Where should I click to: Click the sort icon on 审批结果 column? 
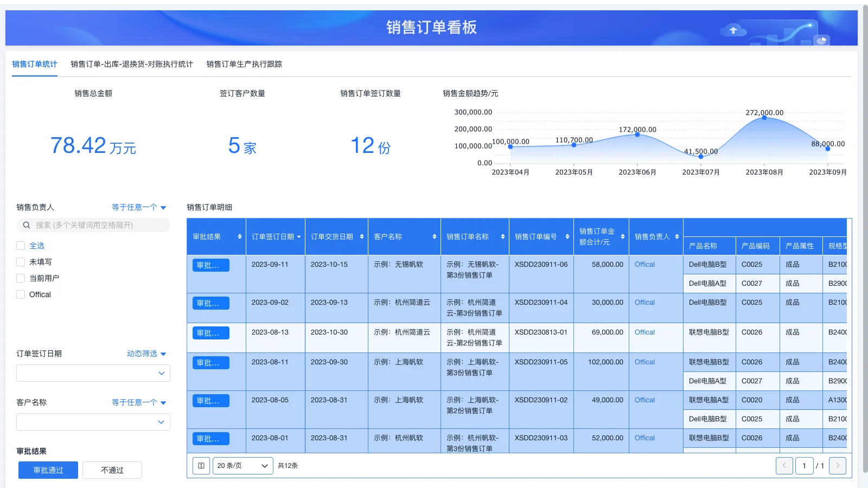pyautogui.click(x=239, y=236)
